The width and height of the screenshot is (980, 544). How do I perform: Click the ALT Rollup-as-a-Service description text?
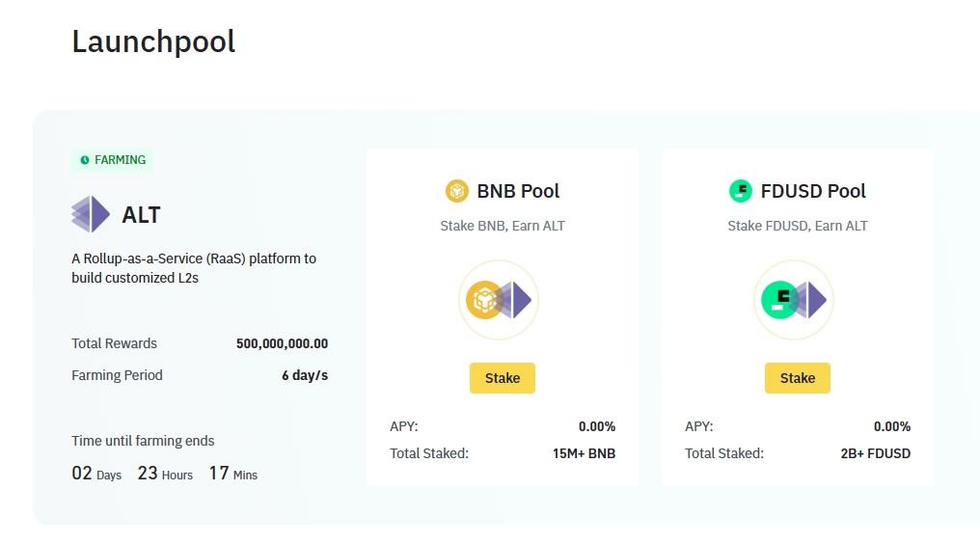(194, 268)
